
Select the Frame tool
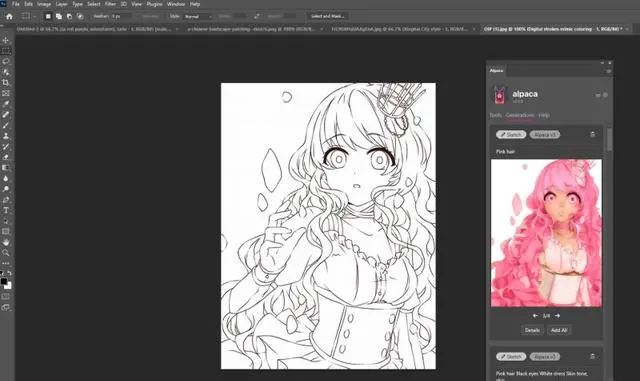(6, 93)
